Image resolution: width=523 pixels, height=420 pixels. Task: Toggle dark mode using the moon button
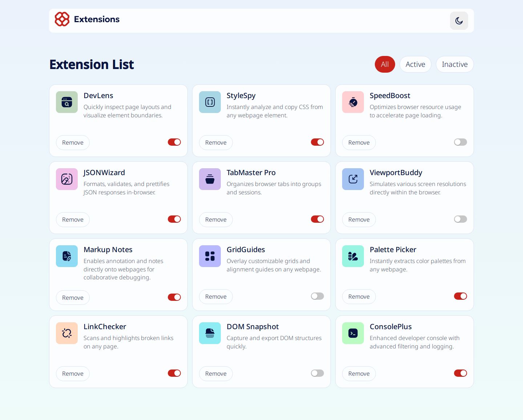459,21
